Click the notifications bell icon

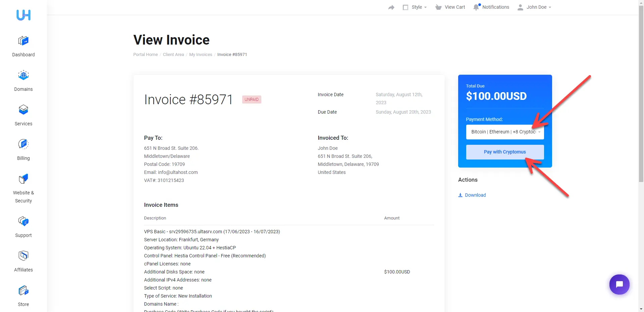point(476,7)
